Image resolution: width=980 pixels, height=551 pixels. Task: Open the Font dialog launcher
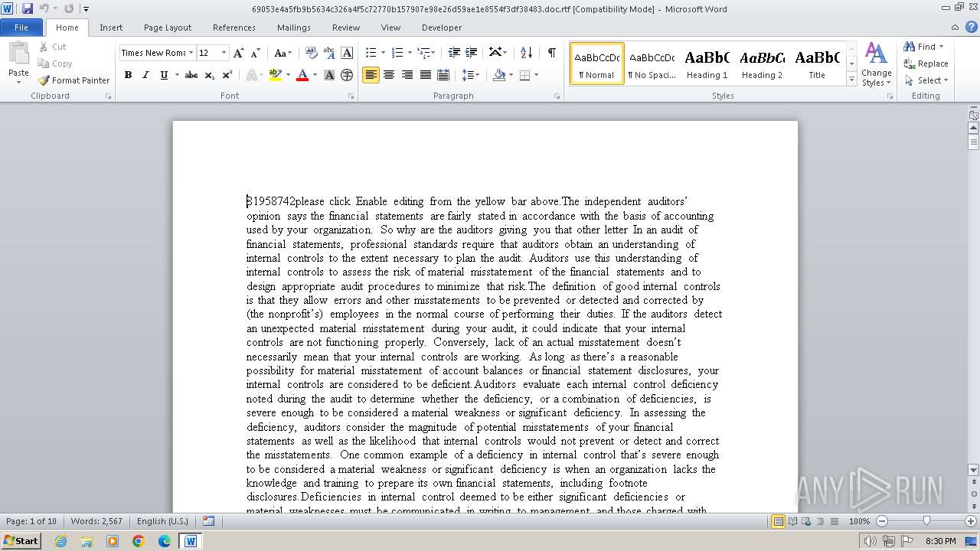[351, 96]
